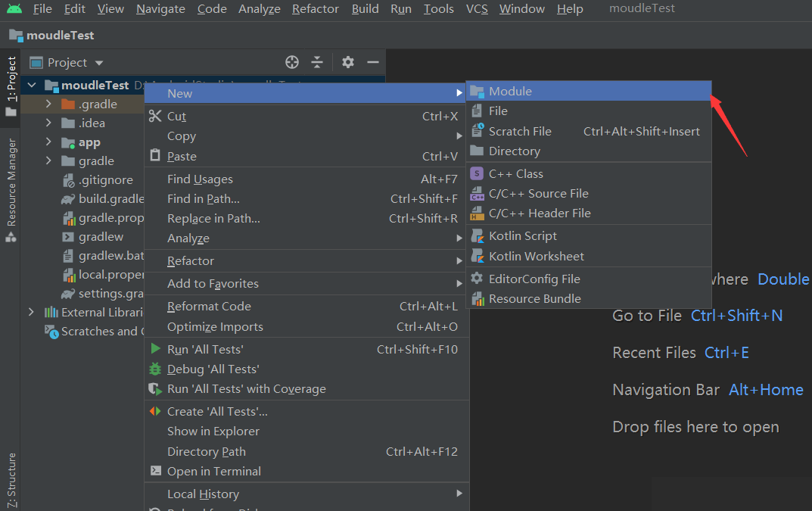Click the Scratch File icon
Screen dimensions: 812x511
[x=477, y=131]
